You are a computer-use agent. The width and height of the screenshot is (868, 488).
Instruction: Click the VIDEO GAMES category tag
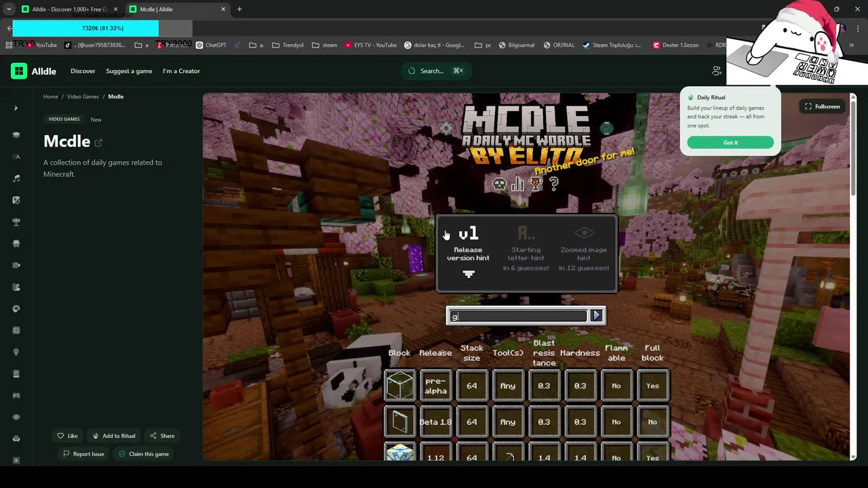click(x=64, y=119)
